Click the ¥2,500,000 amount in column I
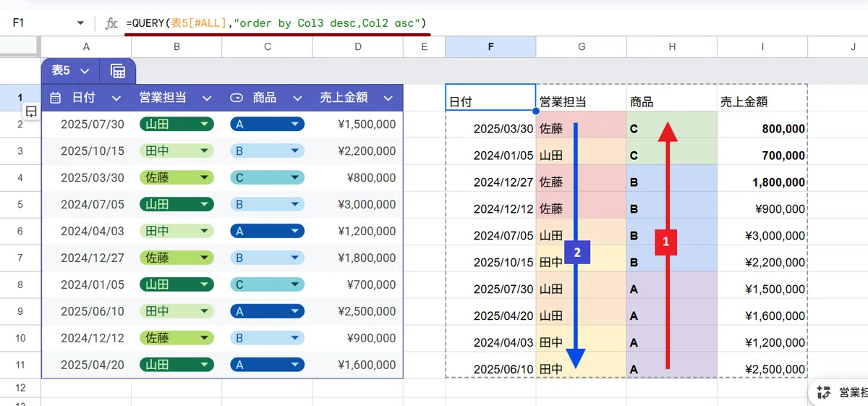 (775, 369)
